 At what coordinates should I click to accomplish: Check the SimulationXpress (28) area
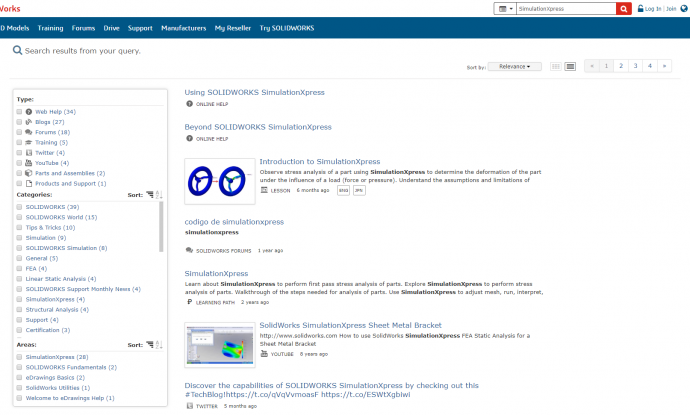tap(19, 357)
